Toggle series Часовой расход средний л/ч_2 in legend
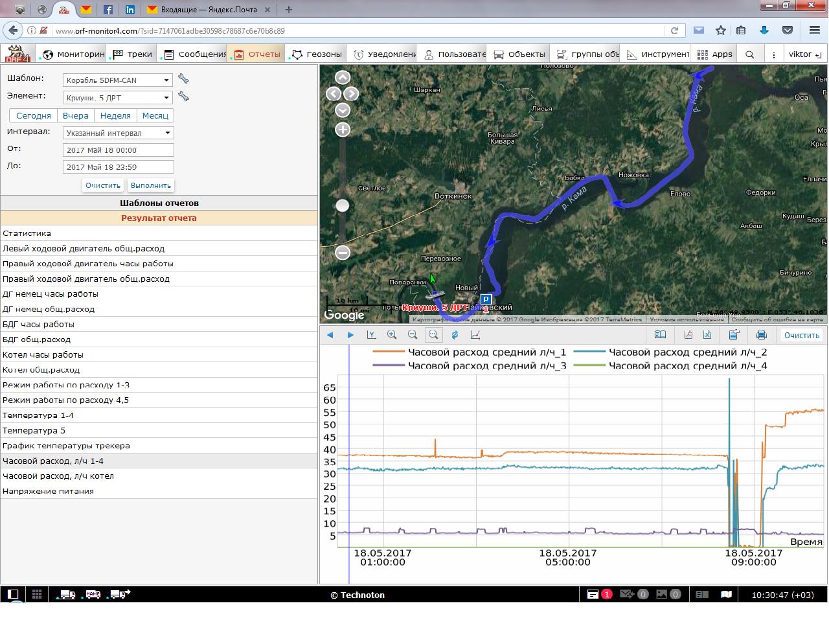The image size is (829, 644). click(x=687, y=352)
